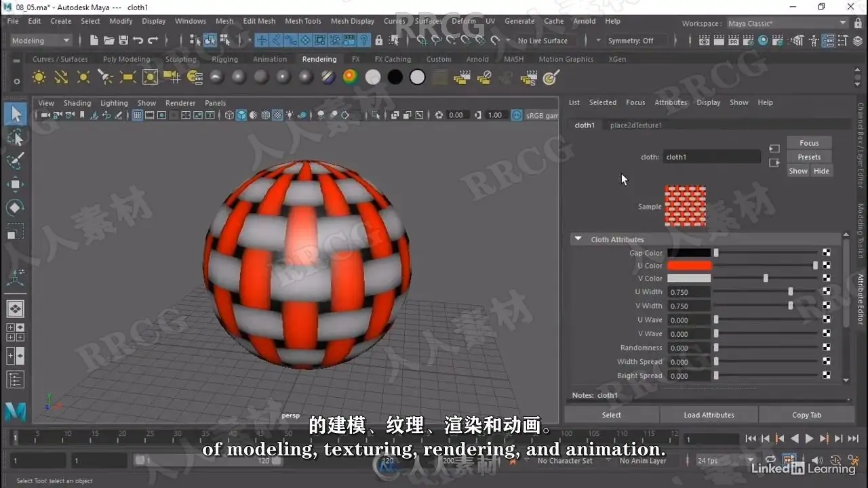Screen dimensions: 868x488
Task: Toggle snap to curves icon
Action: pyautogui.click(x=436, y=41)
